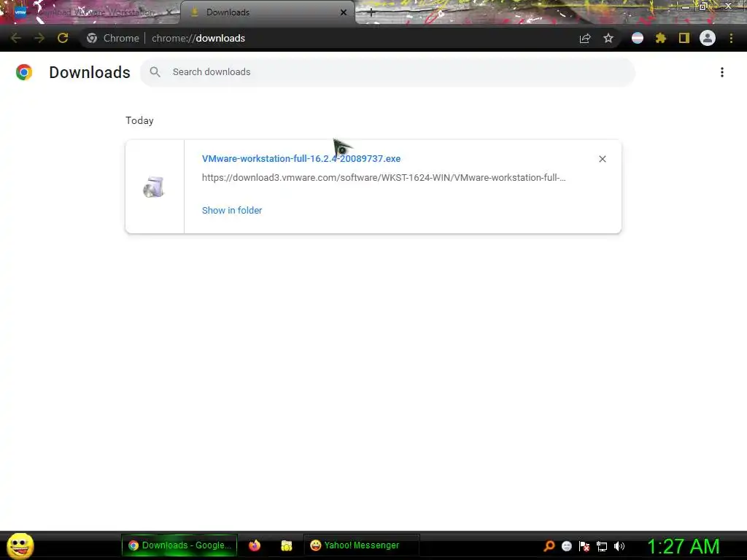
Task: Open the file explorer taskbar icon
Action: point(286,545)
